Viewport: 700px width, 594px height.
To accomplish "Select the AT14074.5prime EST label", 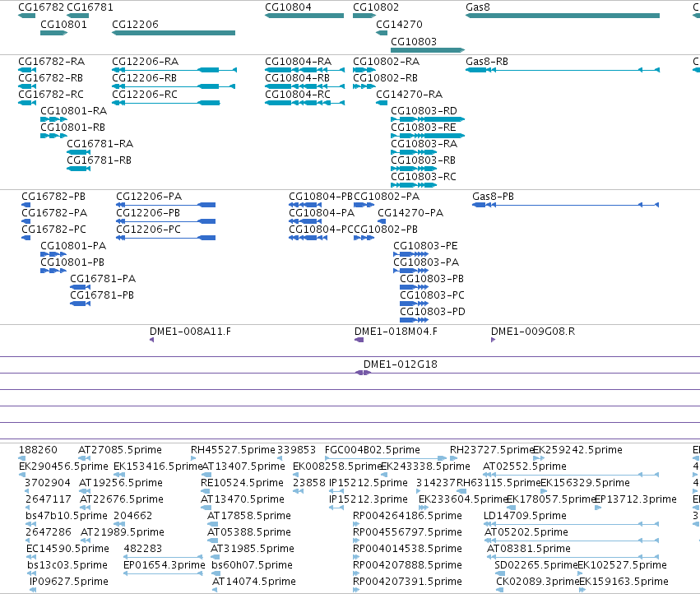I will [x=253, y=582].
